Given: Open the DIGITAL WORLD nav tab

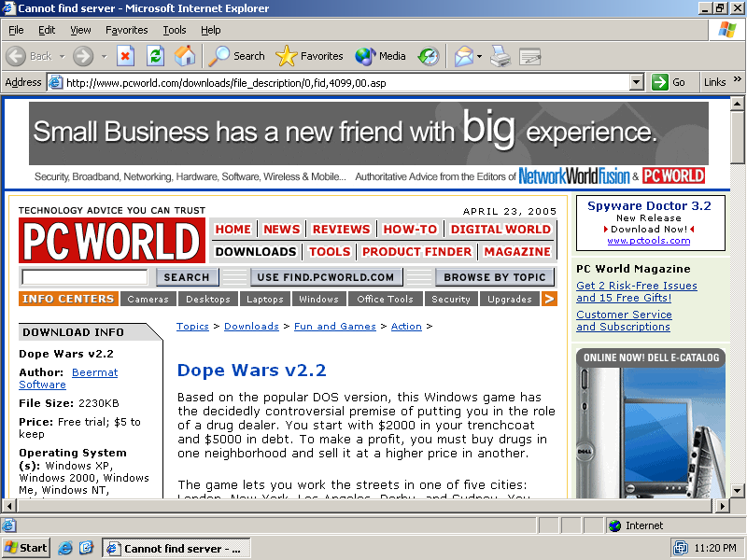Looking at the screenshot, I should (500, 229).
